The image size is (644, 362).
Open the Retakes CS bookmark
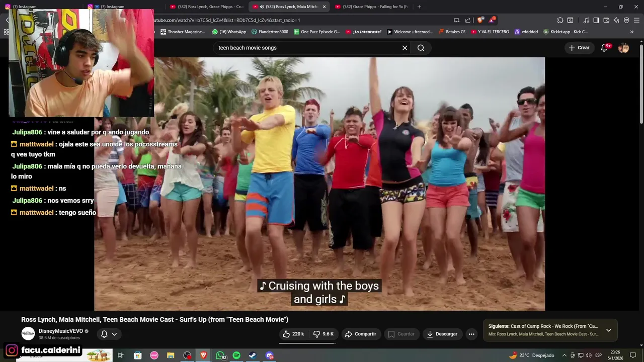click(x=452, y=32)
